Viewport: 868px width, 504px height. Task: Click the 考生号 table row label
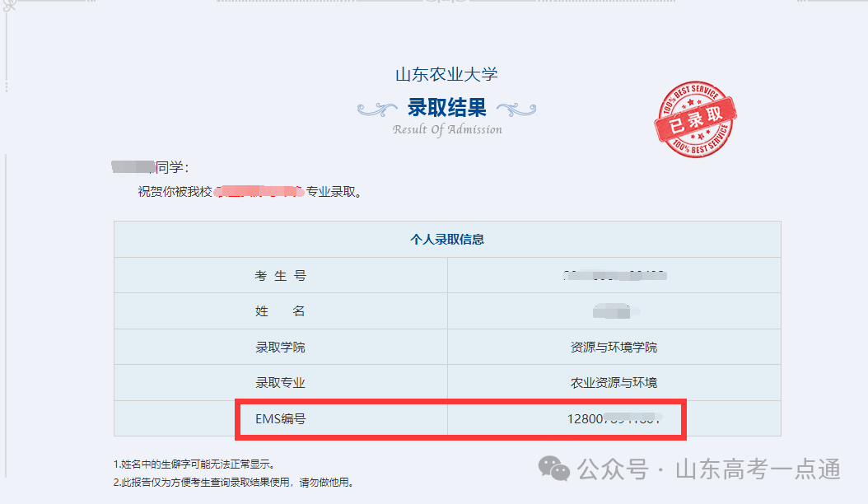[282, 274]
